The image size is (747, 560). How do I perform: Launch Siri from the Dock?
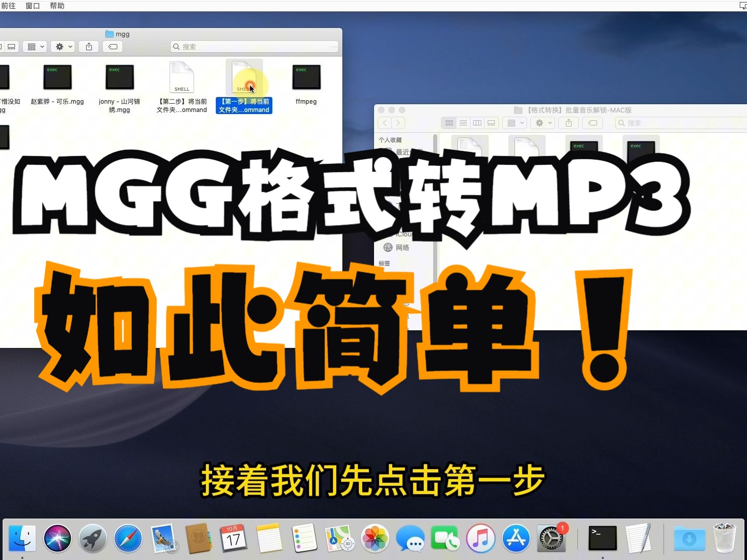58,538
